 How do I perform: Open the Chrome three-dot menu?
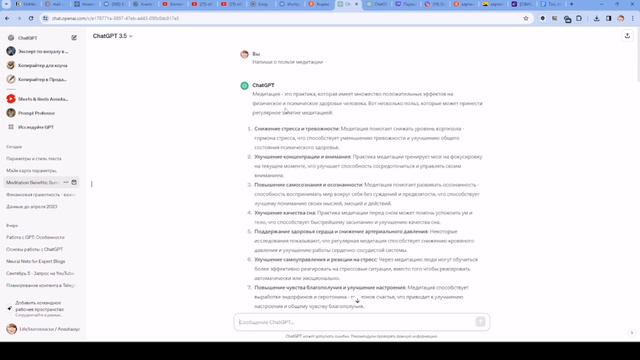[x=633, y=18]
